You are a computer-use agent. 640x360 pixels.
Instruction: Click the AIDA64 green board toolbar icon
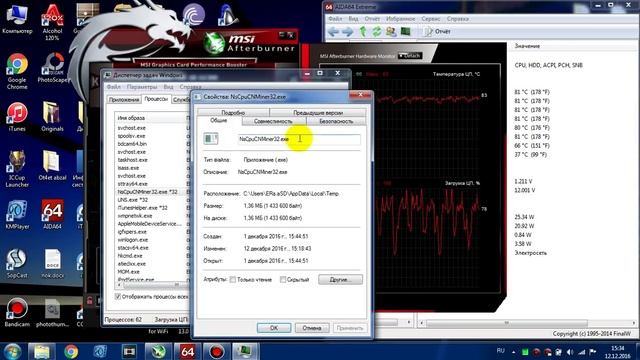[405, 31]
